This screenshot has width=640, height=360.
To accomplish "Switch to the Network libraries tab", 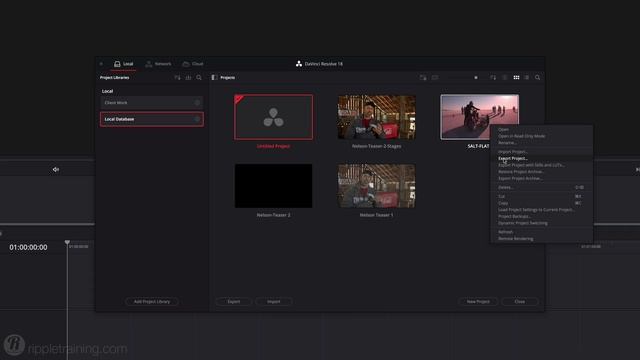I will 158,64.
